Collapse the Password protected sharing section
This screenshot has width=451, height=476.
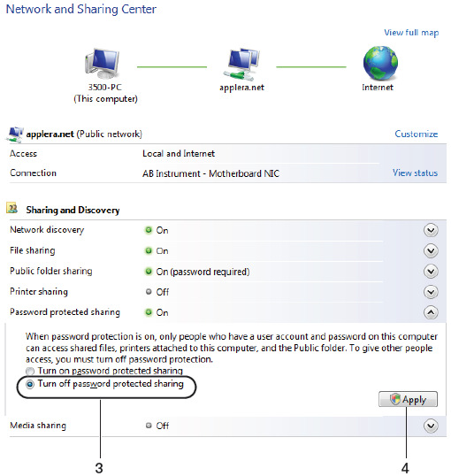click(431, 312)
